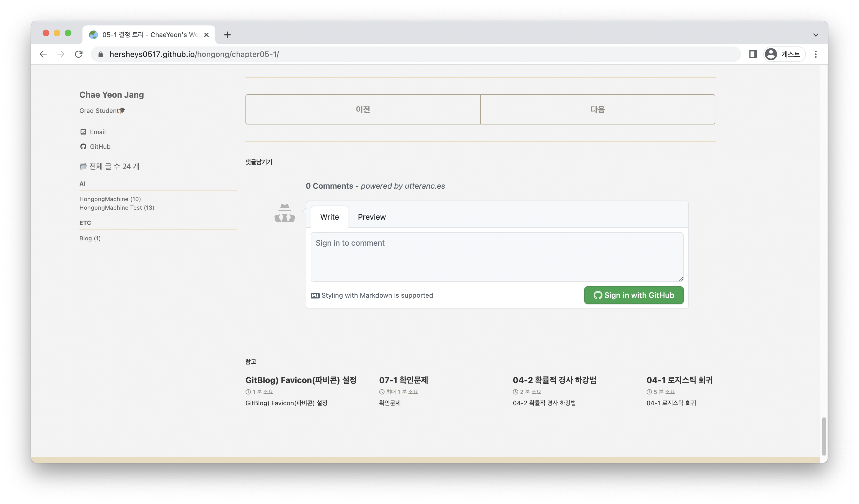
Task: Click the AI category heading
Action: 82,184
